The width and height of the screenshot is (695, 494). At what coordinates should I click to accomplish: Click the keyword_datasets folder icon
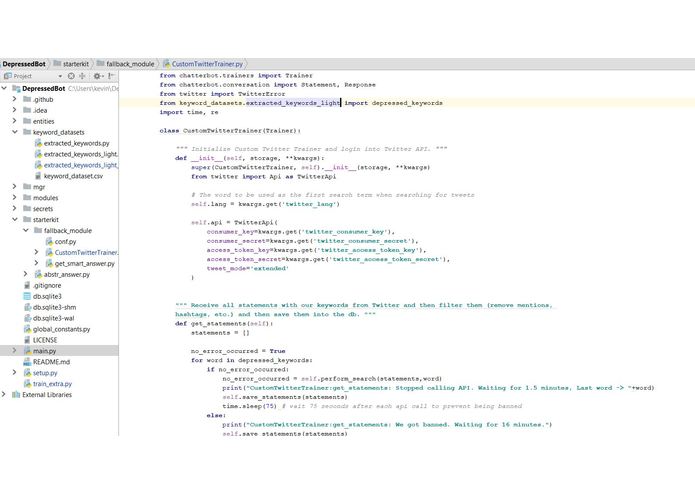[27, 132]
